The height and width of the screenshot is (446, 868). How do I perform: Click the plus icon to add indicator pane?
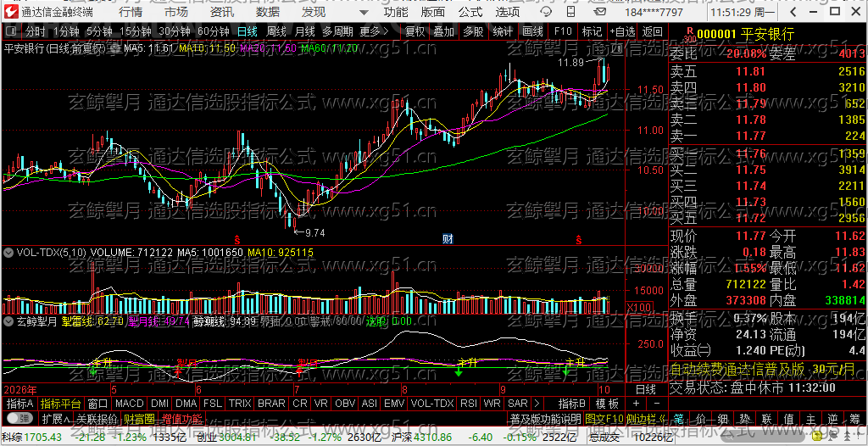point(636,404)
